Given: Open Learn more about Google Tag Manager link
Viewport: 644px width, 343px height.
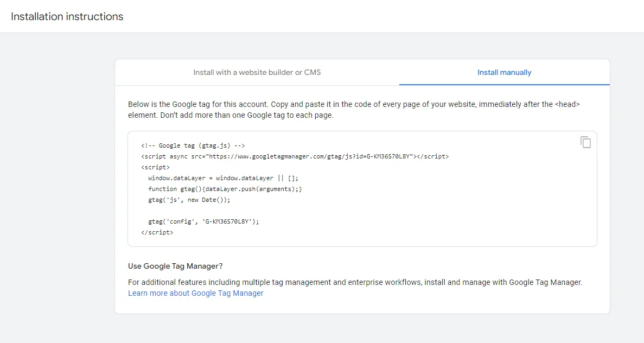Looking at the screenshot, I should (195, 293).
